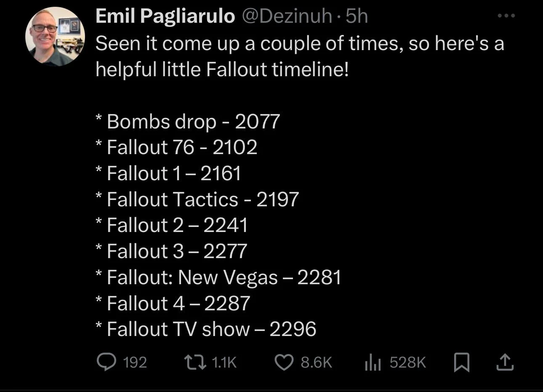Bookmark this tweet using the bookmark icon

(462, 362)
